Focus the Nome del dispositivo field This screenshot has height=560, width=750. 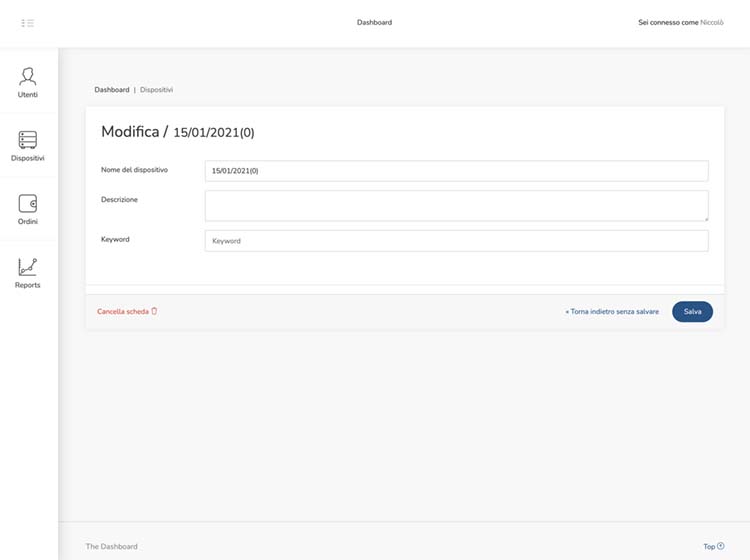click(456, 171)
